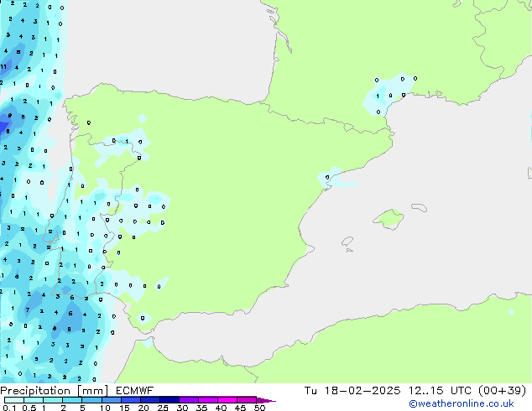Click the Menorca island outline
532x411 pixels.
tap(419, 207)
